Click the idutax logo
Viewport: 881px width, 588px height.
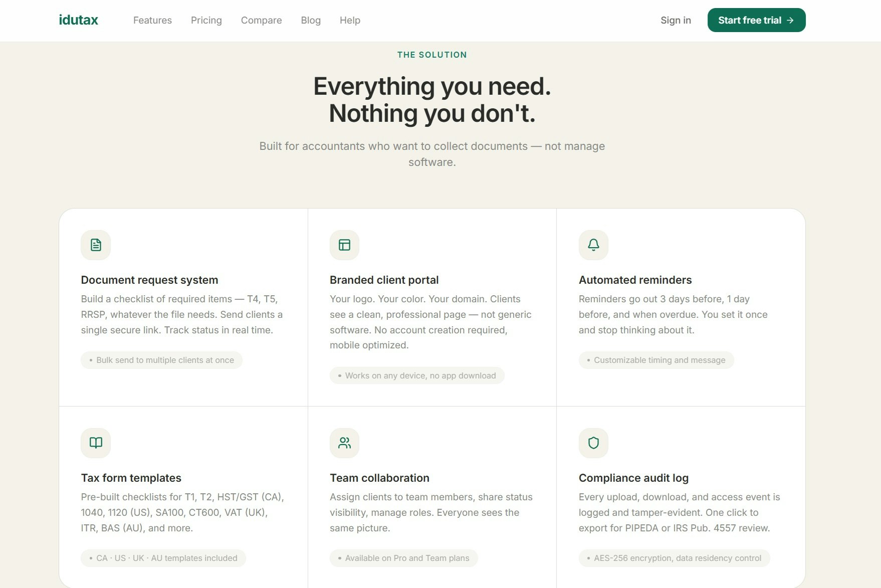pyautogui.click(x=79, y=20)
